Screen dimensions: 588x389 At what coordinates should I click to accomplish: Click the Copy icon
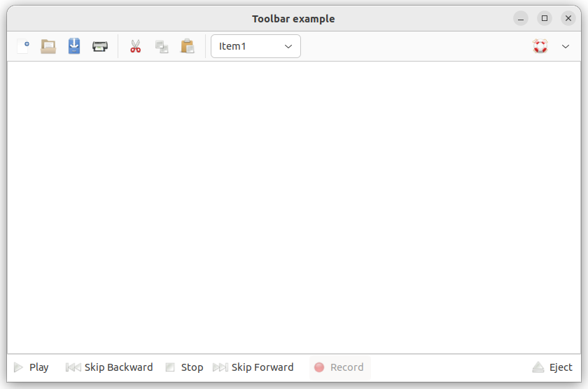click(162, 47)
